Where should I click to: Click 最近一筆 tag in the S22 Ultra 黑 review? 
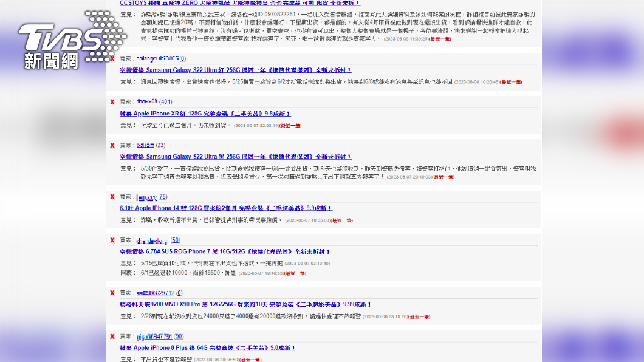[443, 177]
